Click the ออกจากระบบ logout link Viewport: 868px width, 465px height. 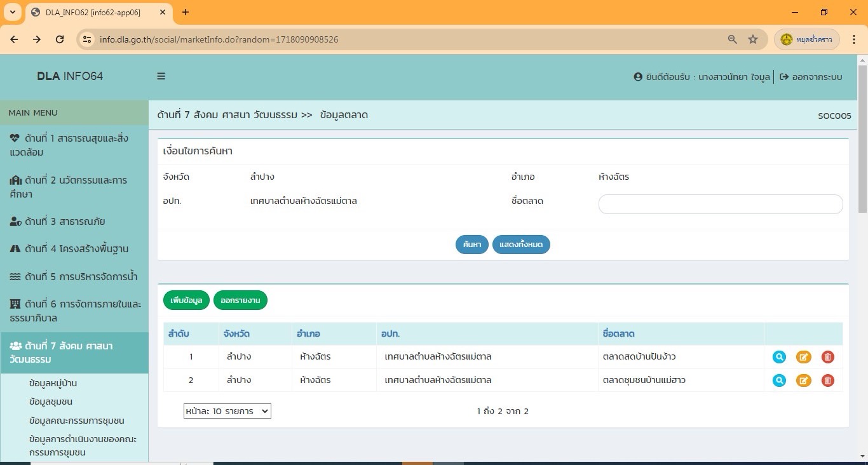(811, 77)
